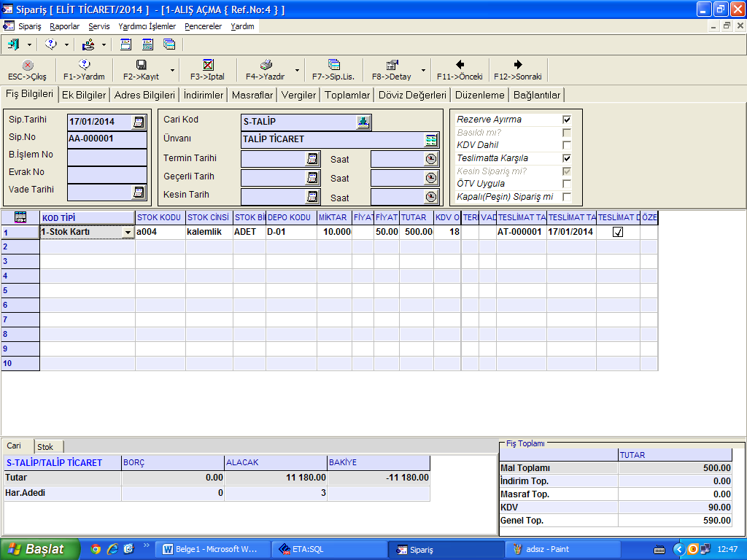
Task: Open the Sipariş menu
Action: coord(29,26)
